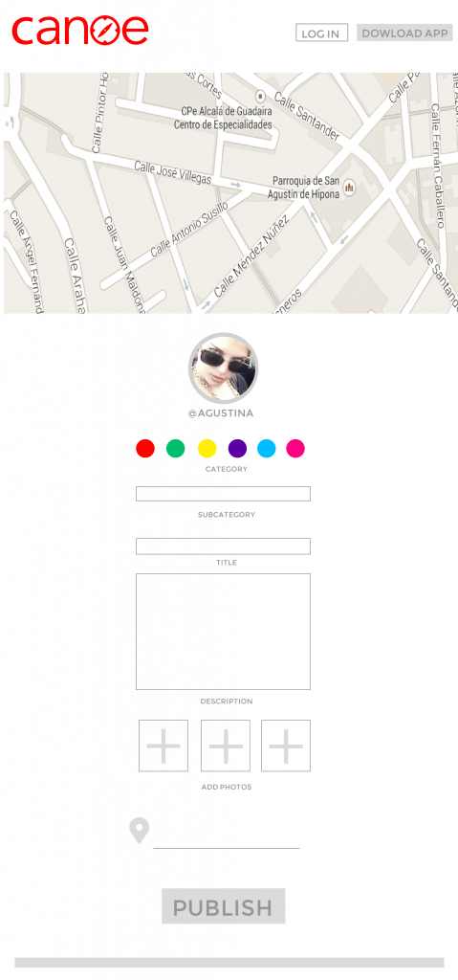Add a photo in the first plus box
458x980 pixels.
click(x=164, y=746)
